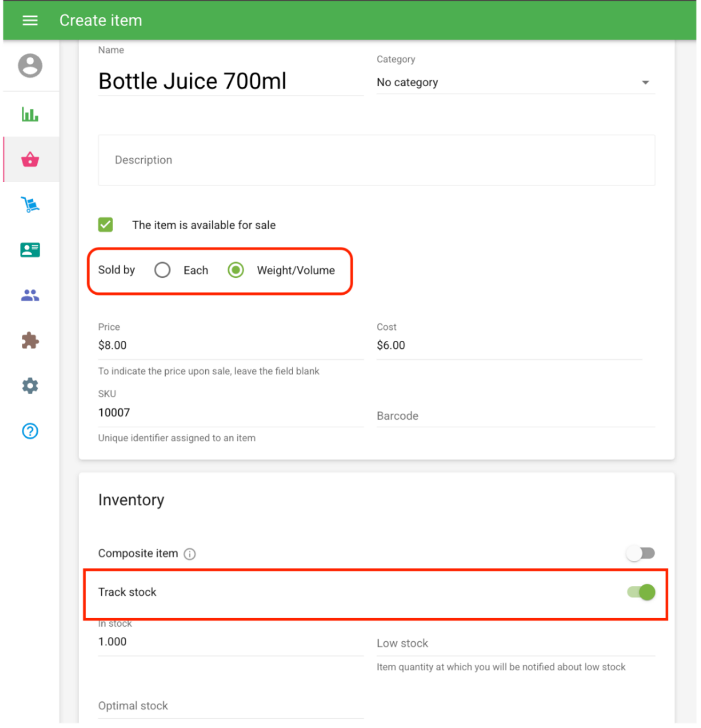This screenshot has height=728, width=701.
Task: Select the Each radio button
Action: point(162,270)
